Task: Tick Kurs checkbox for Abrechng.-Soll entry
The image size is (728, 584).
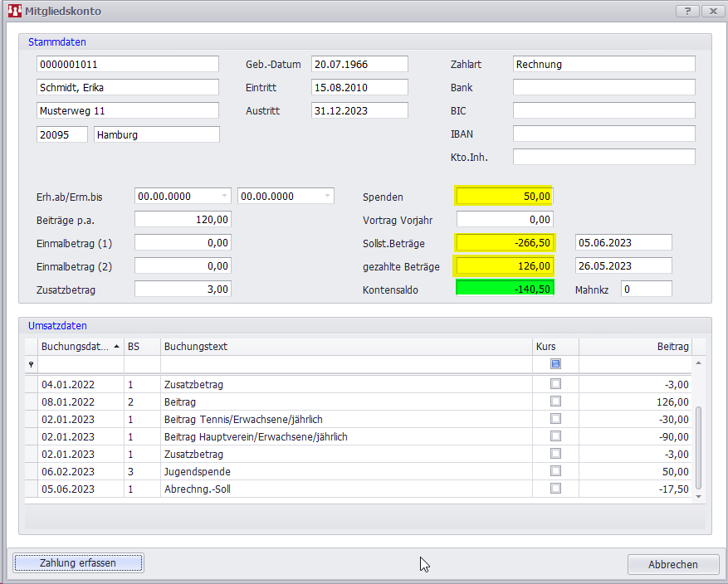Action: tap(555, 489)
